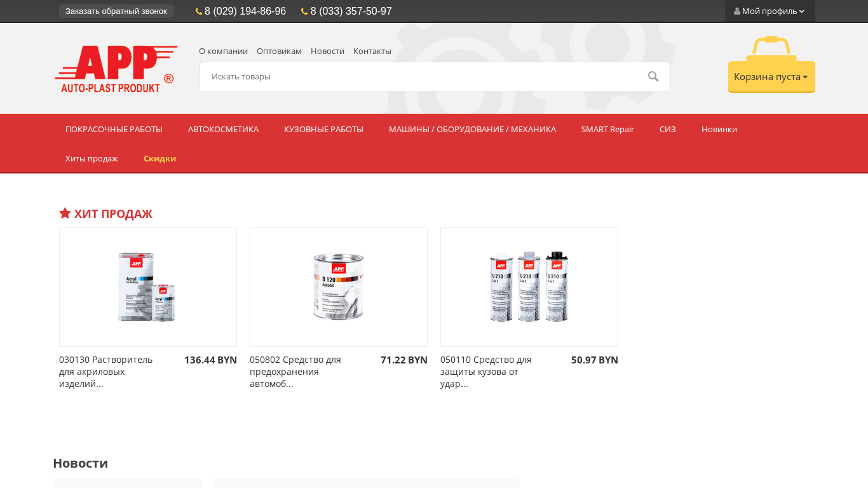Open Оптовикам page
Viewport: 868px width, 488px height.
(279, 51)
